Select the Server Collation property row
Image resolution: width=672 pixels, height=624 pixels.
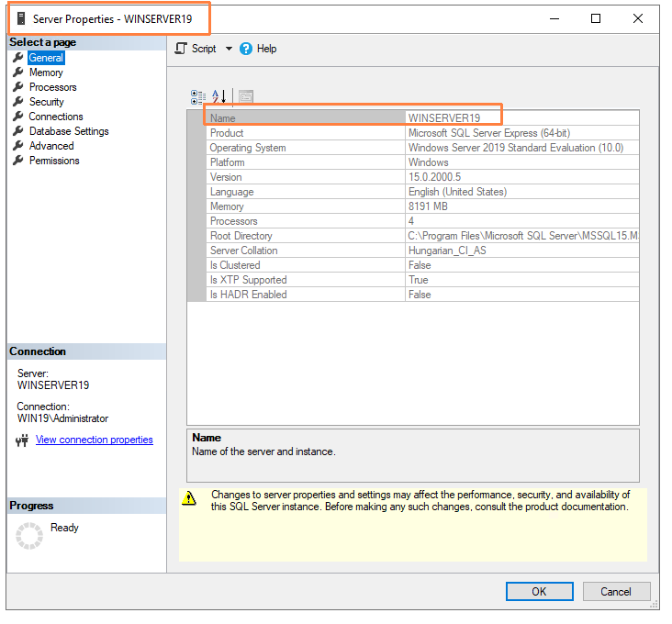[x=243, y=251]
